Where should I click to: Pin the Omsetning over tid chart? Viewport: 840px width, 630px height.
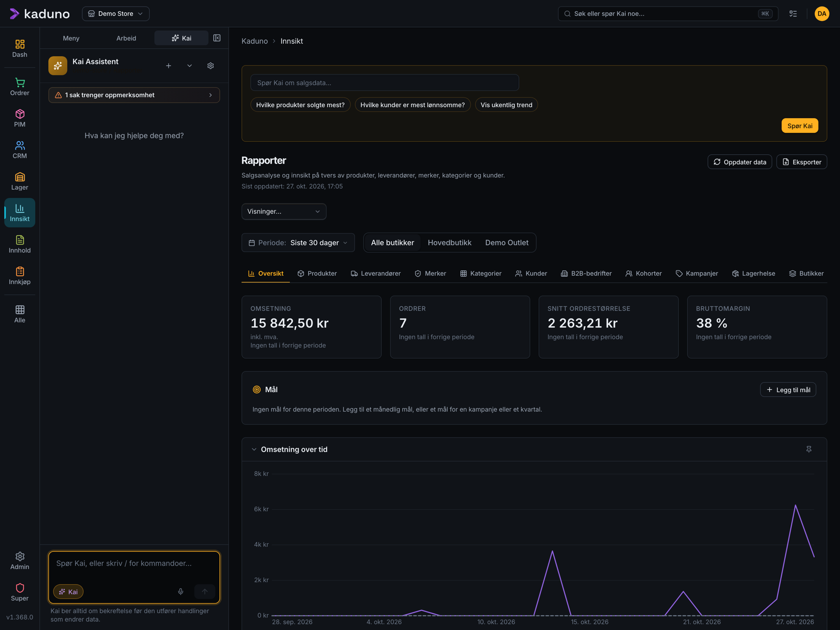coord(809,449)
